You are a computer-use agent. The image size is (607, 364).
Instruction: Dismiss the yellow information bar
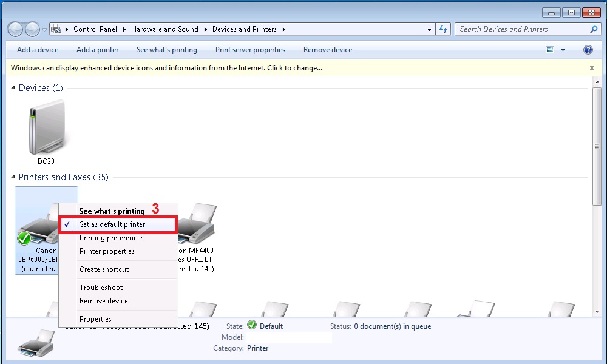592,68
